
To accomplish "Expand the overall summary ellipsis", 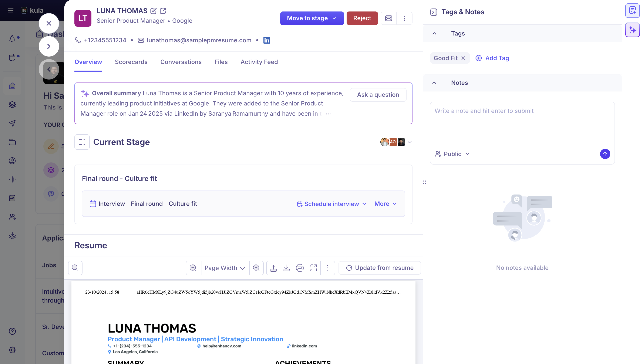I will click(328, 114).
